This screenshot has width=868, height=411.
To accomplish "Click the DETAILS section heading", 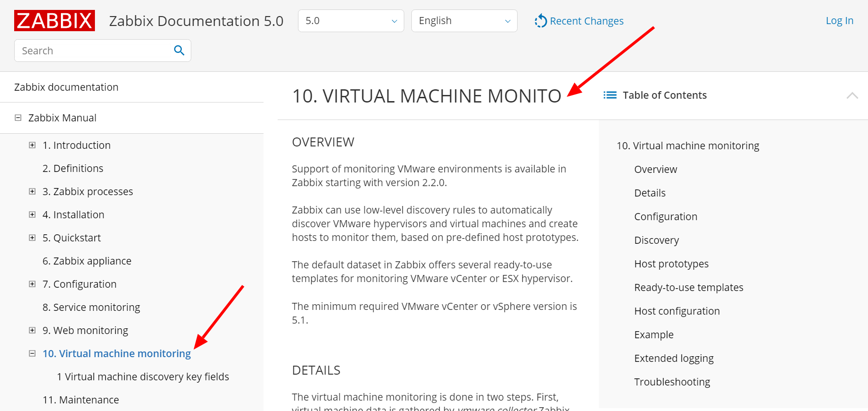I will 316,370.
